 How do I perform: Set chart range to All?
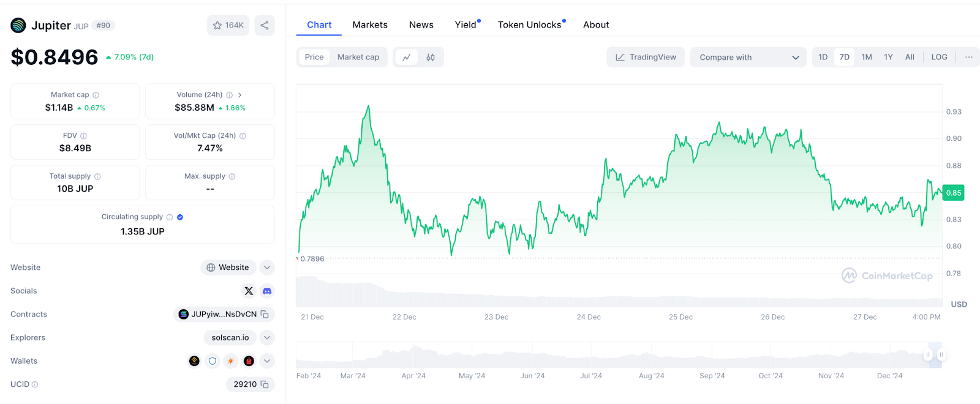click(910, 57)
